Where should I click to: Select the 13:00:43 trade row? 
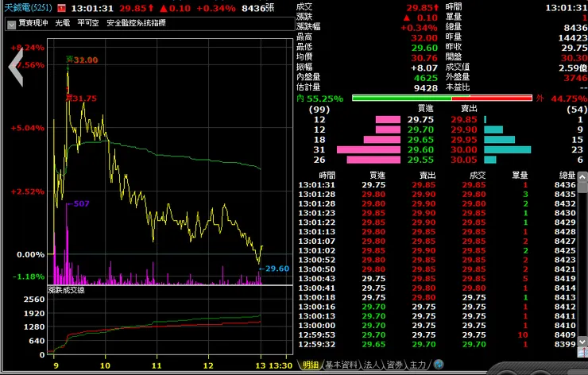(x=437, y=279)
